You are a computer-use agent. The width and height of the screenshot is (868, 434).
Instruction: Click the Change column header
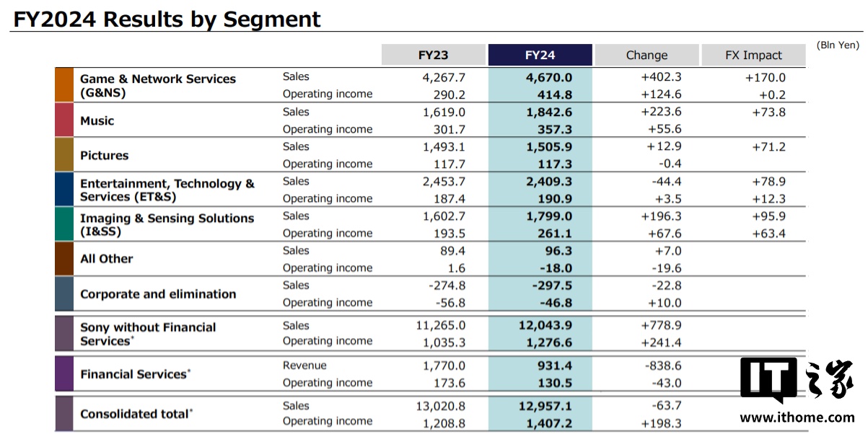coord(646,55)
